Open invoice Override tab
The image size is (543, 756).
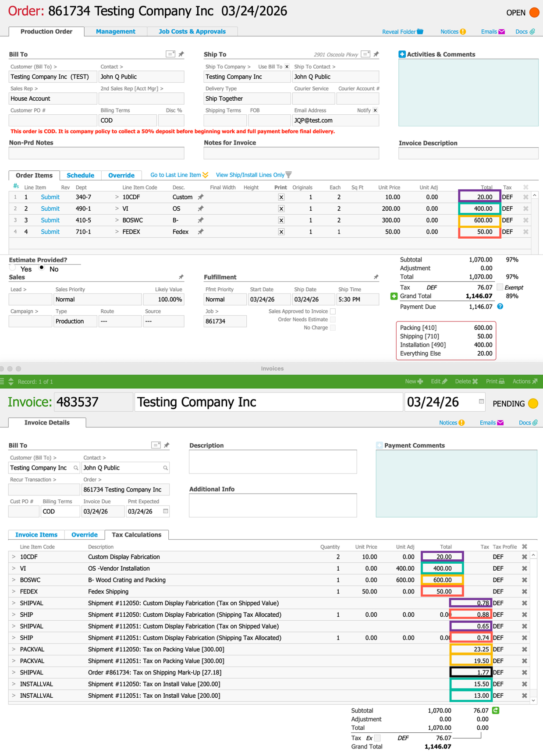point(85,535)
